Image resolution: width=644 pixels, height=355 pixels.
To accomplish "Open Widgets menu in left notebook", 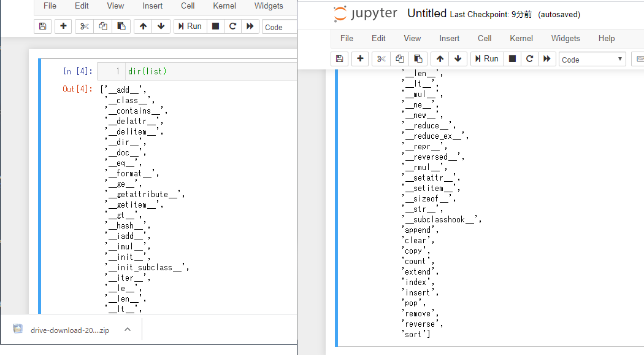I will coord(269,6).
